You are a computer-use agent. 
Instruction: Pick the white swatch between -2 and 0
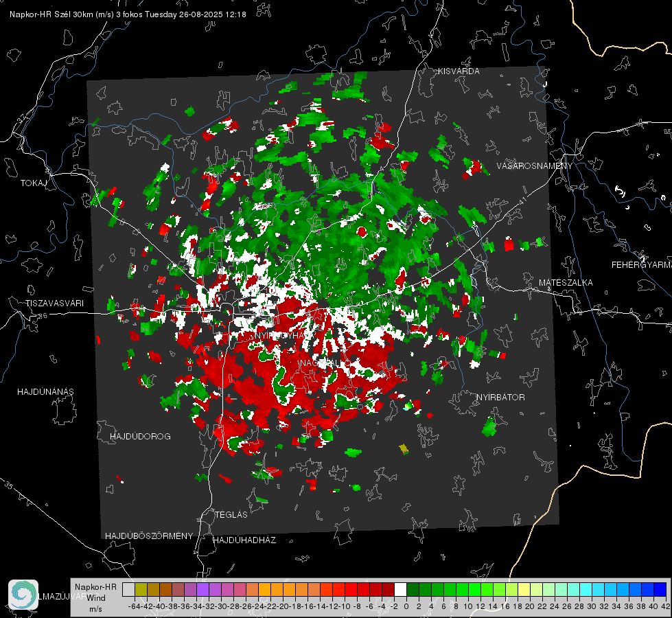pos(400,589)
